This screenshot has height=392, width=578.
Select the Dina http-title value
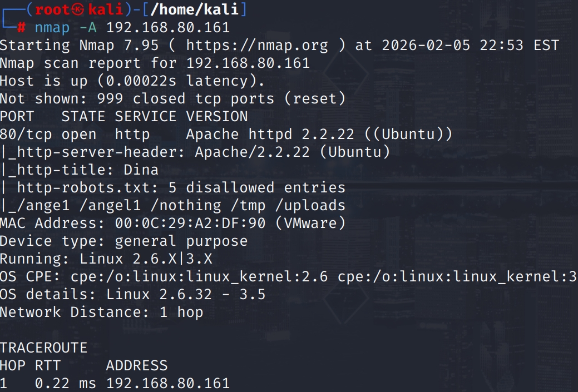pyautogui.click(x=141, y=170)
